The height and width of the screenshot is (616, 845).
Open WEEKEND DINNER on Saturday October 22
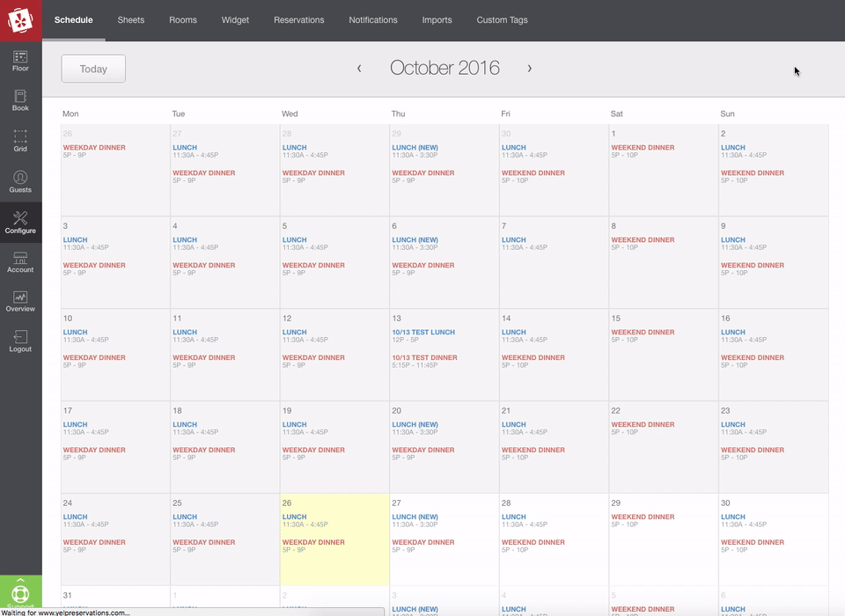point(643,425)
